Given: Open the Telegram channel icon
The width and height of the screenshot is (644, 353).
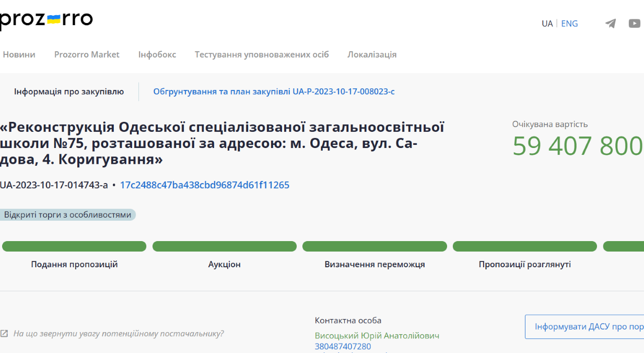Looking at the screenshot, I should (610, 24).
